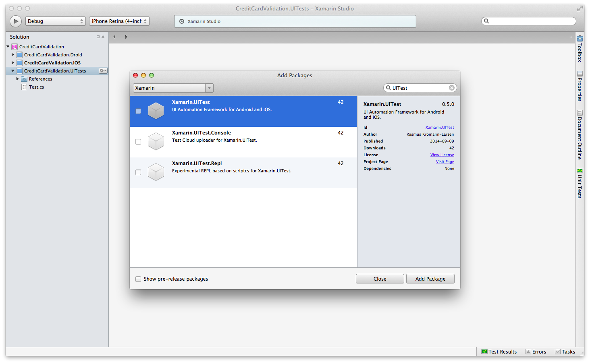Screen dimensions: 590x364
Task: Tick the Xamarin.UITest.Repl package checkbox
Action: tap(138, 172)
